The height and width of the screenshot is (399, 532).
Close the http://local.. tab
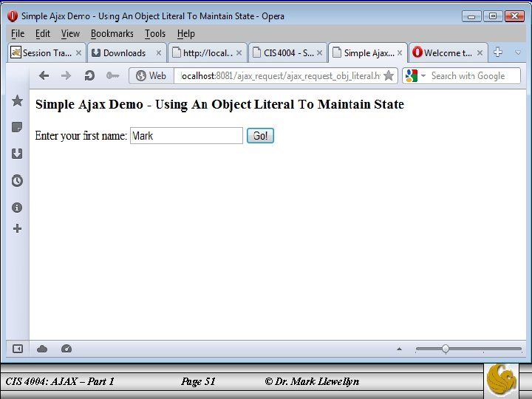click(x=239, y=53)
